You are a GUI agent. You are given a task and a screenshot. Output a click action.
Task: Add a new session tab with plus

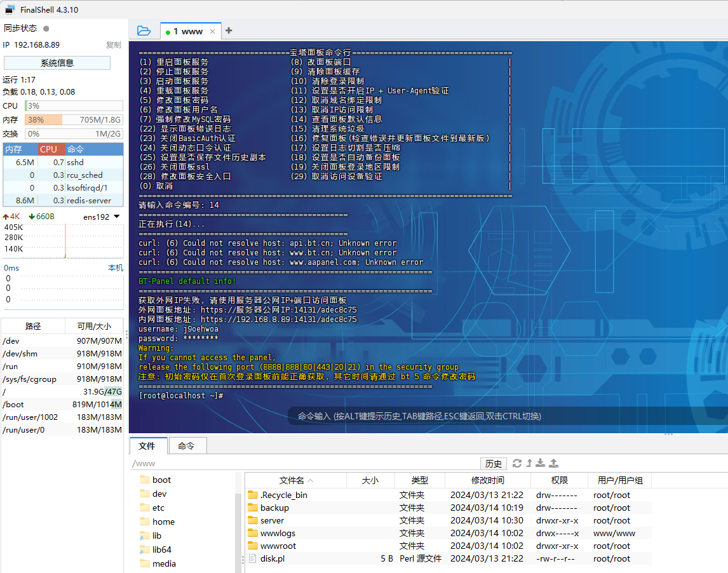[229, 30]
